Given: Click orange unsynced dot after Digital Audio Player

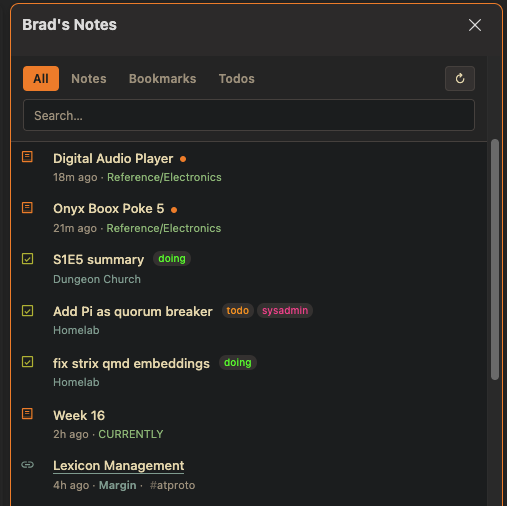Looking at the screenshot, I should [x=183, y=159].
